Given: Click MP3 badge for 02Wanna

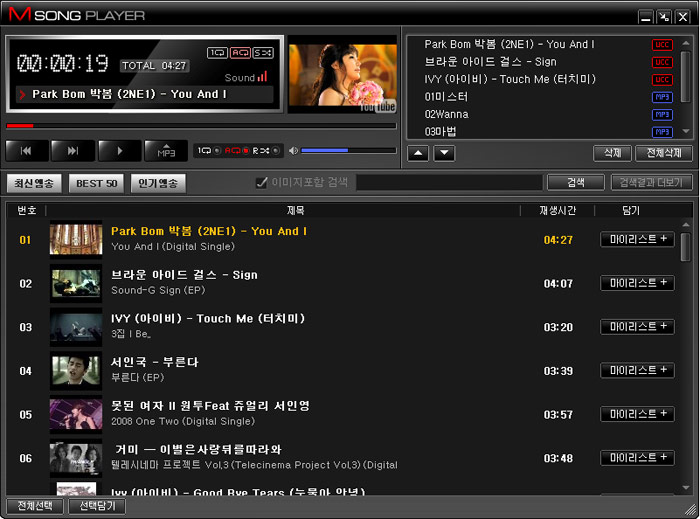Looking at the screenshot, I should tap(662, 114).
